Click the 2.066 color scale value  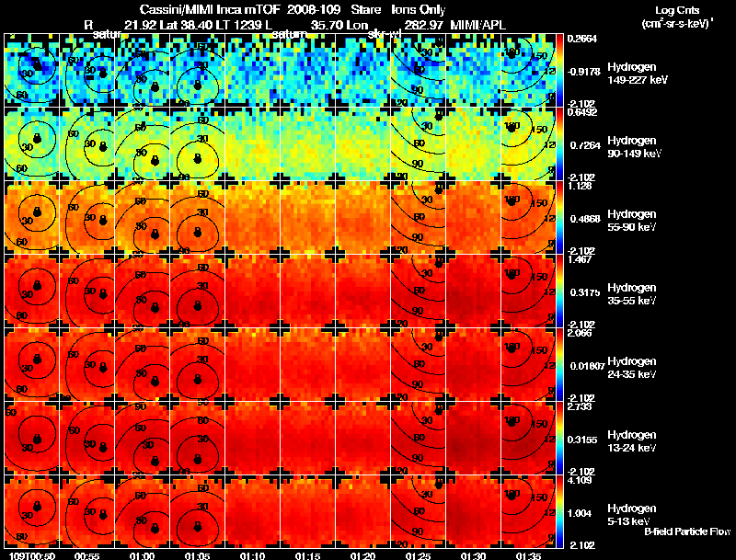580,333
